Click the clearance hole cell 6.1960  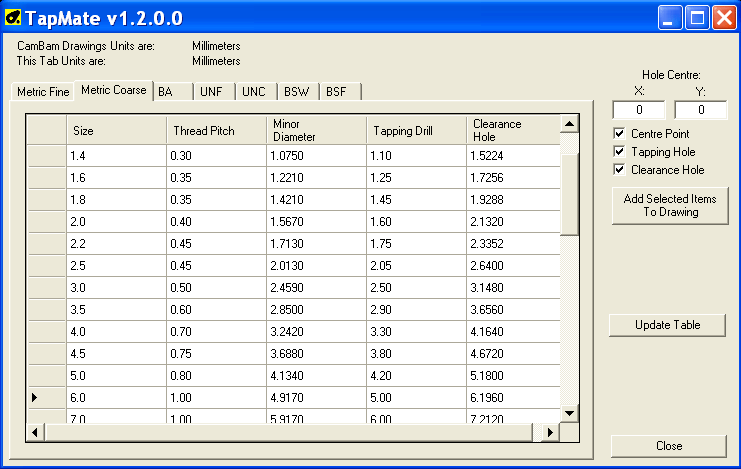(513, 398)
